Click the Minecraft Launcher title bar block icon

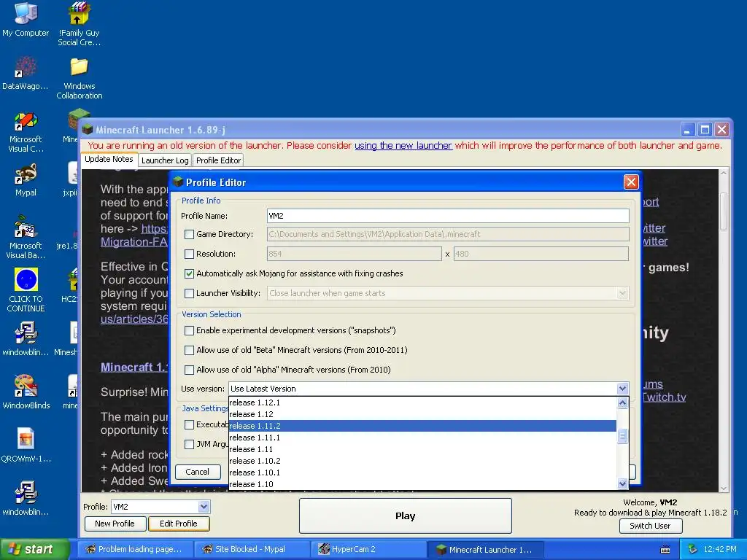[88, 130]
